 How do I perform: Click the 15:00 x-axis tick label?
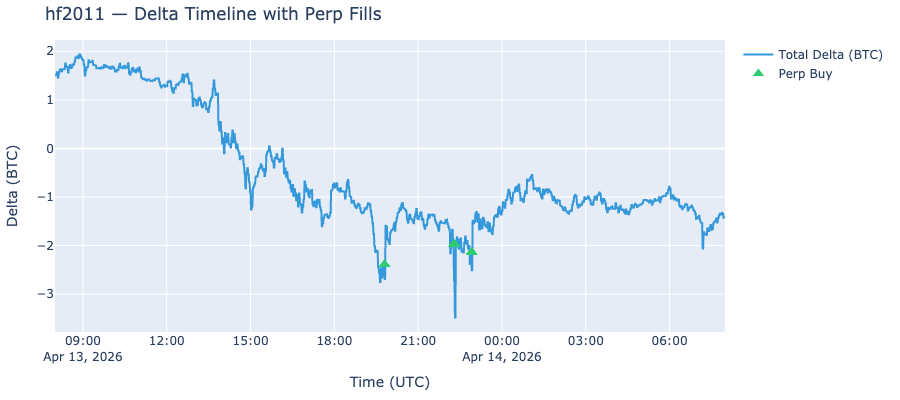250,341
